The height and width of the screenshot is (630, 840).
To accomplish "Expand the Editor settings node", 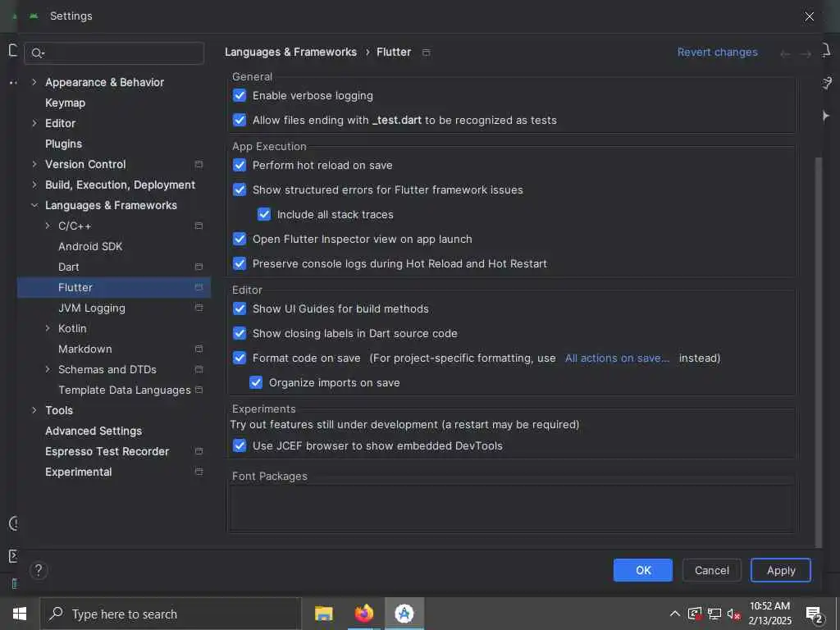I will coord(34,123).
